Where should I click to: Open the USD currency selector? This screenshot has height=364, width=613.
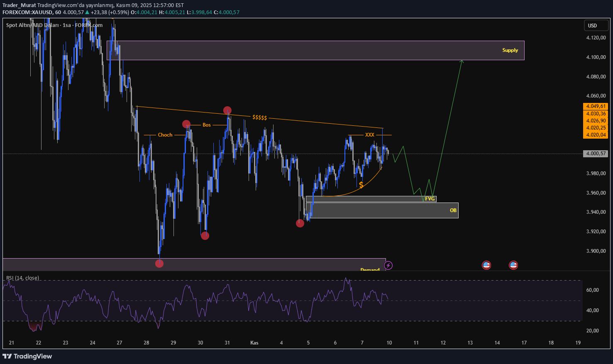click(596, 25)
